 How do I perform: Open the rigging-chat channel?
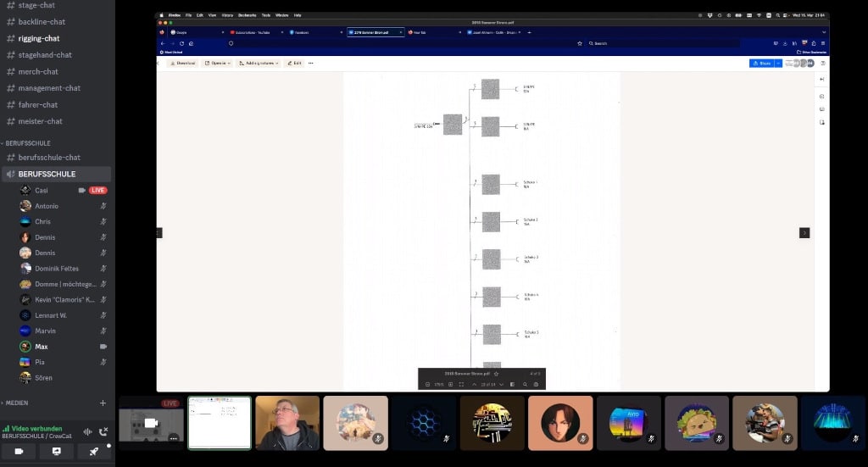click(39, 38)
